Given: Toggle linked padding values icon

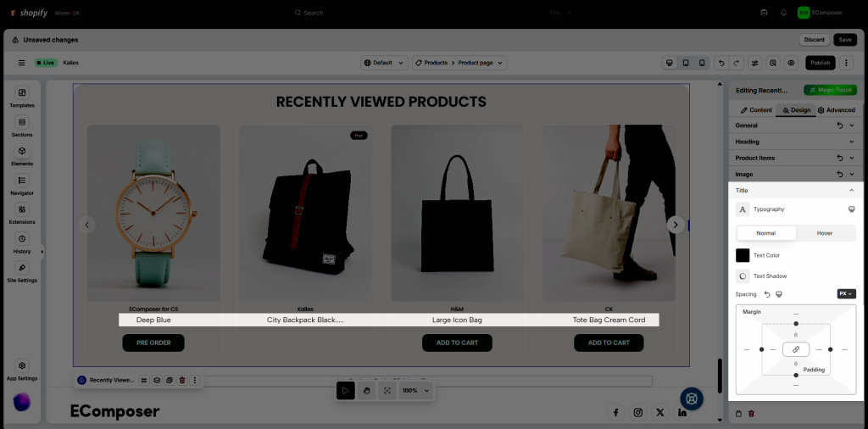Looking at the screenshot, I should click(796, 349).
